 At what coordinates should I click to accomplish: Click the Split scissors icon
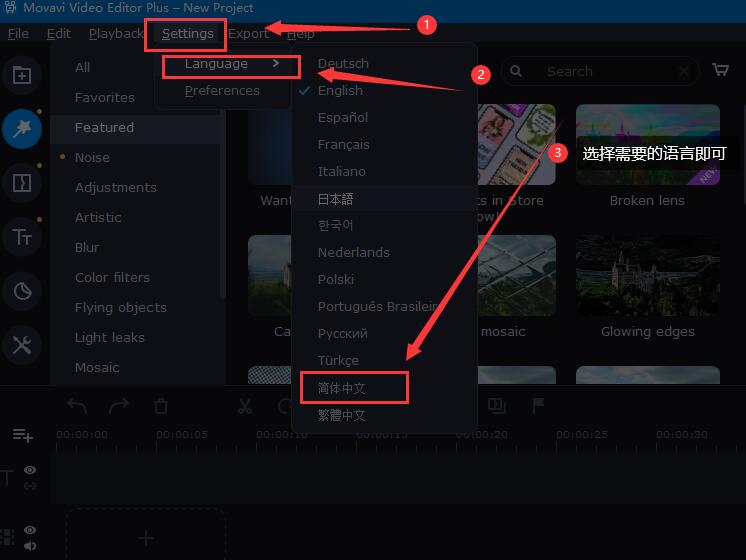[245, 406]
